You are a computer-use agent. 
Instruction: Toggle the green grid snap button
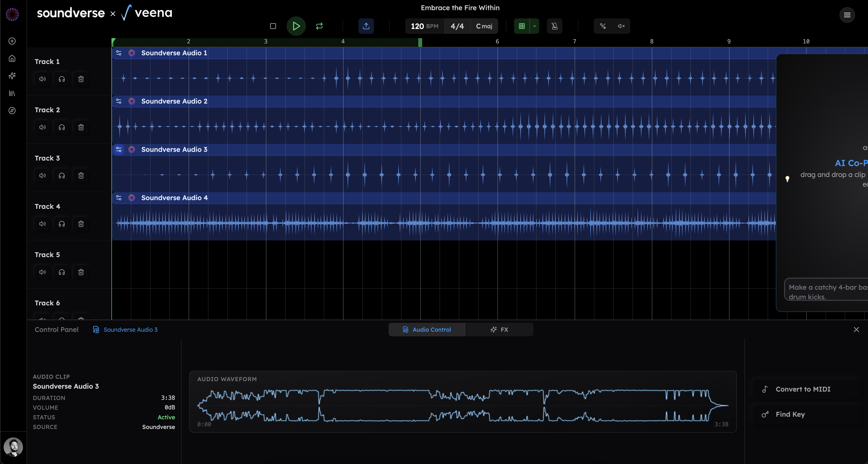pos(522,26)
